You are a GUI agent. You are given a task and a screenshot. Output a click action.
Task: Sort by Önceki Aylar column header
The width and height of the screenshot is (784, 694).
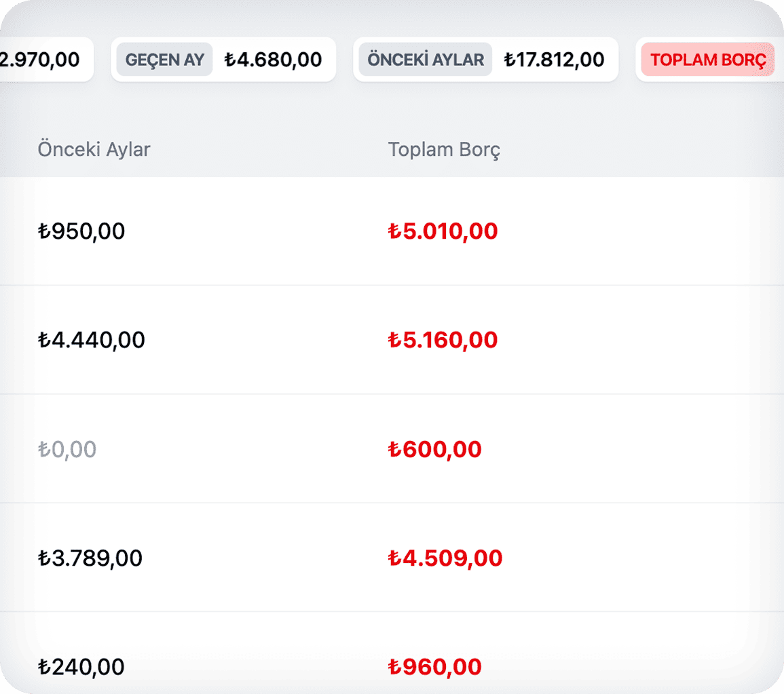pyautogui.click(x=94, y=149)
